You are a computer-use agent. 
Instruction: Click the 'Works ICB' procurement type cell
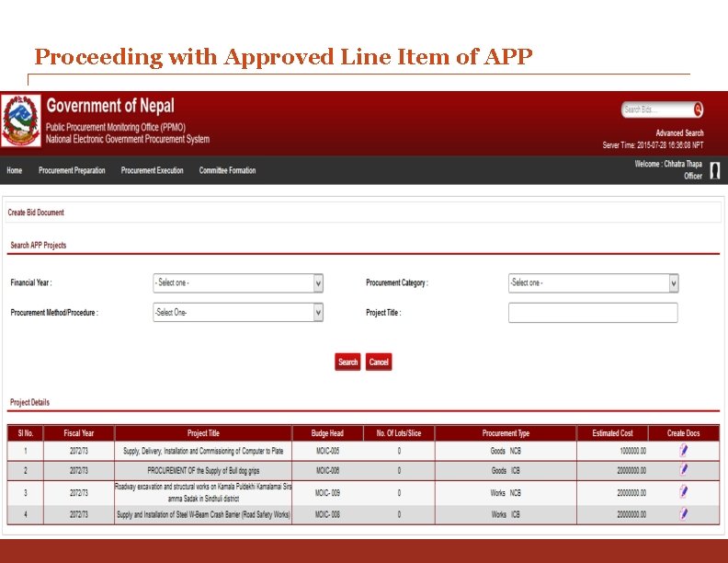point(506,514)
